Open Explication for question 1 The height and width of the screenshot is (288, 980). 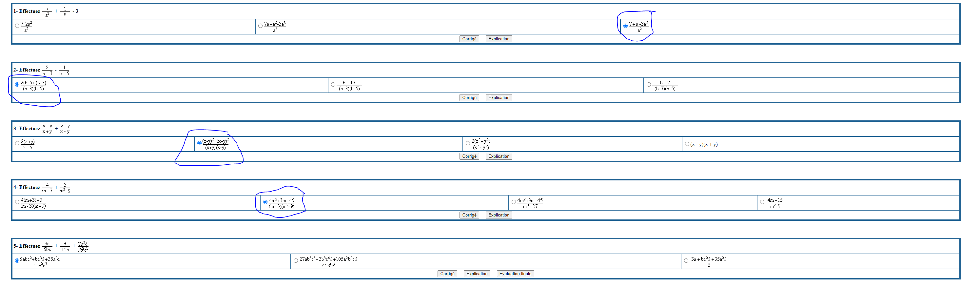tap(499, 39)
